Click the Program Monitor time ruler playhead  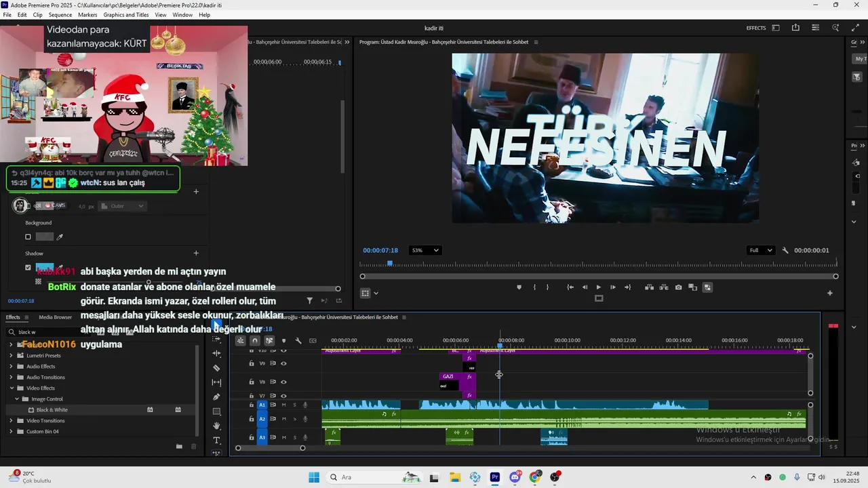(x=390, y=263)
